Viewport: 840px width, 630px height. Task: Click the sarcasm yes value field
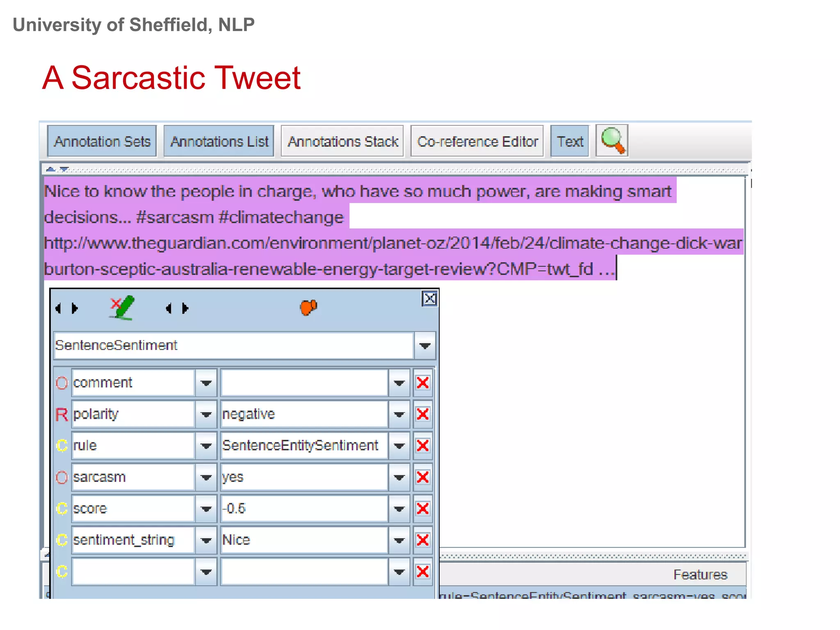click(x=304, y=477)
